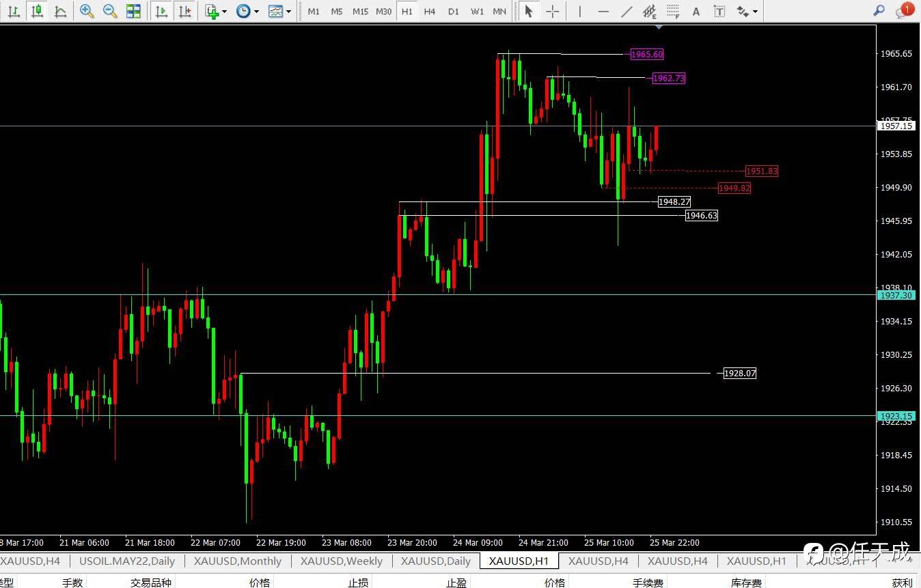Switch timeframe to H4
The height and width of the screenshot is (588, 921).
click(x=430, y=12)
